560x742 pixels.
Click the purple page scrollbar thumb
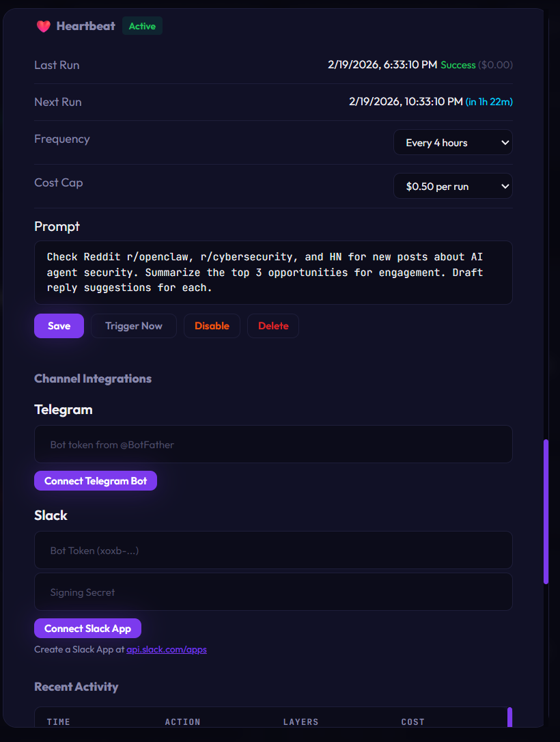[546, 511]
